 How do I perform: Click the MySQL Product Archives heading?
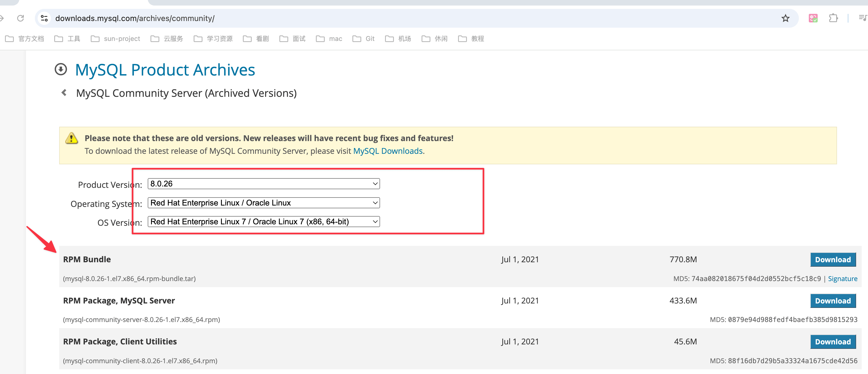[x=165, y=70]
